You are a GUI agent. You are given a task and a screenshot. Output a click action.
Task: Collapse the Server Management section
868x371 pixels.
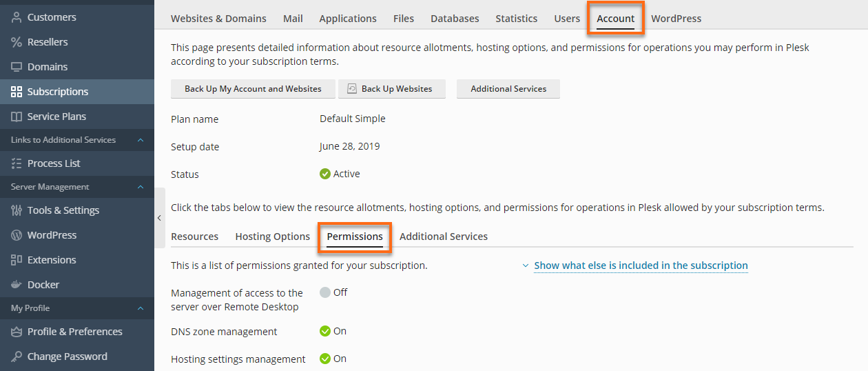(141, 187)
